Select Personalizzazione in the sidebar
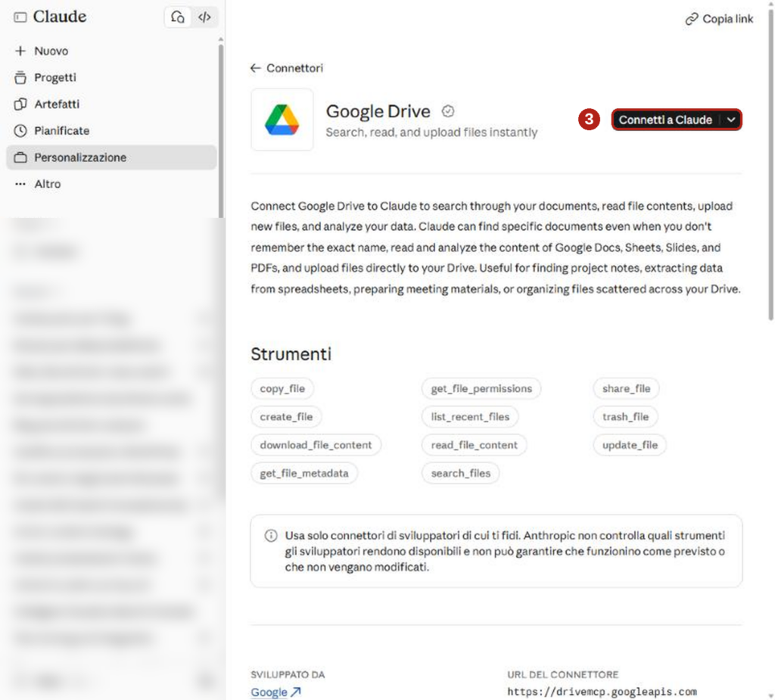 point(111,157)
